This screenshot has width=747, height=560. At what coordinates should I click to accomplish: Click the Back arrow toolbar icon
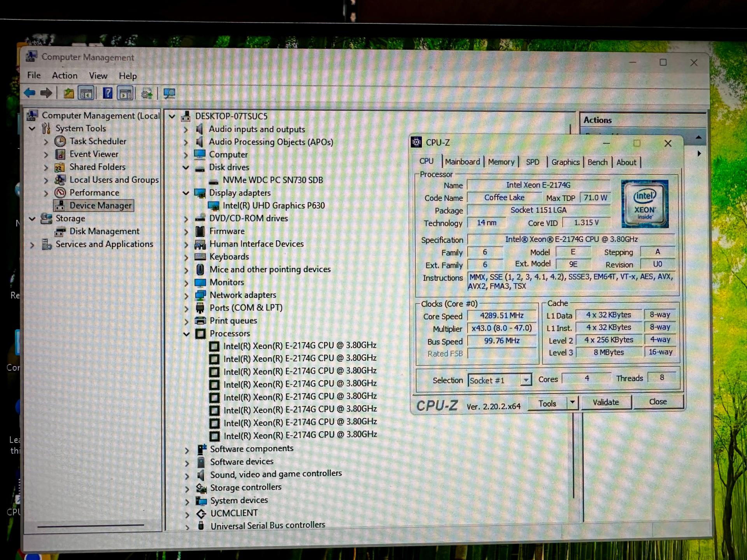tap(30, 93)
